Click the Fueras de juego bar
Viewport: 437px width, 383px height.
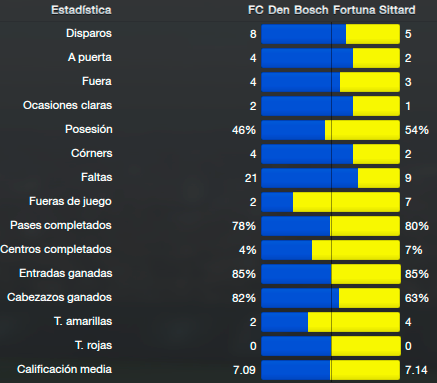[331, 202]
